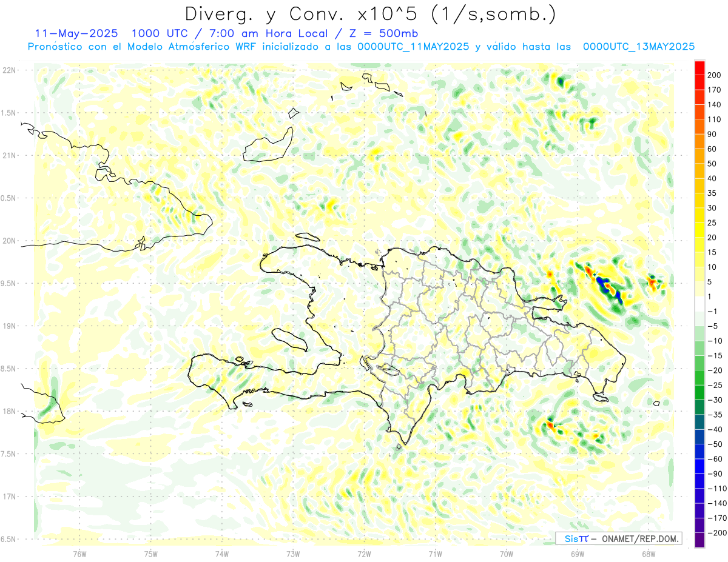Click the -140 colorbar value
This screenshot has height=562, width=728.
[716, 503]
